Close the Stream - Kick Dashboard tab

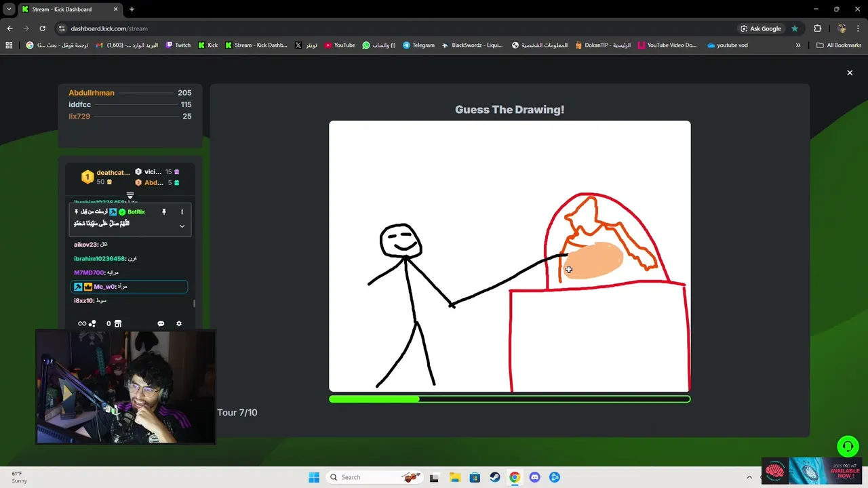tap(115, 9)
